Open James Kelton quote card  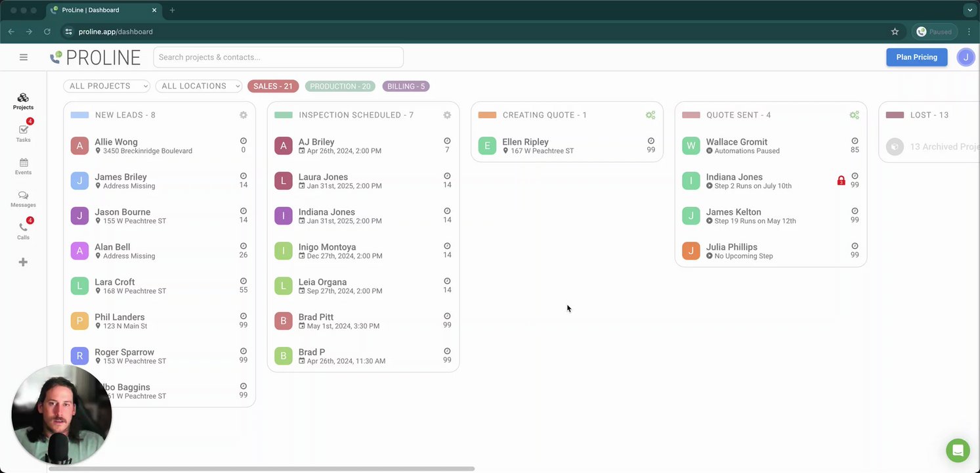click(771, 216)
